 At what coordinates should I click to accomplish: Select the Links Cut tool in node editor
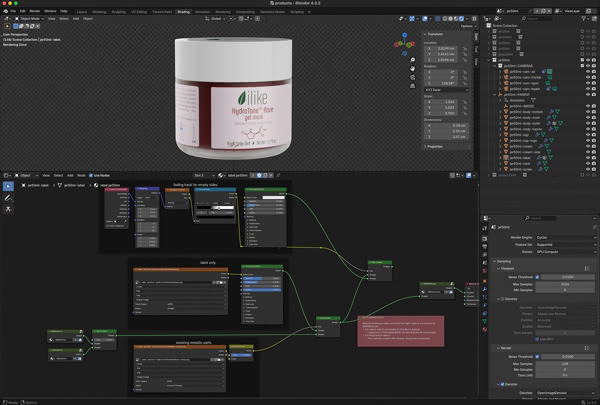point(8,209)
